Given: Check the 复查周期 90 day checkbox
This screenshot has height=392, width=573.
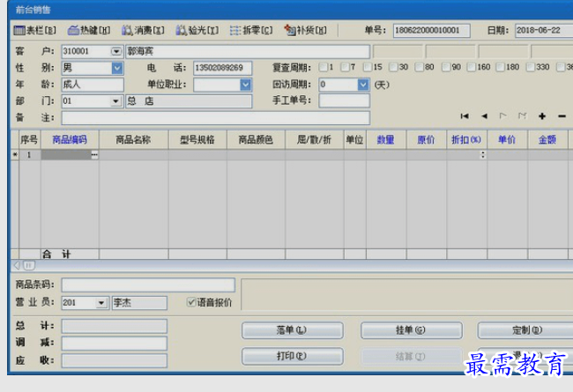Looking at the screenshot, I should [446, 67].
